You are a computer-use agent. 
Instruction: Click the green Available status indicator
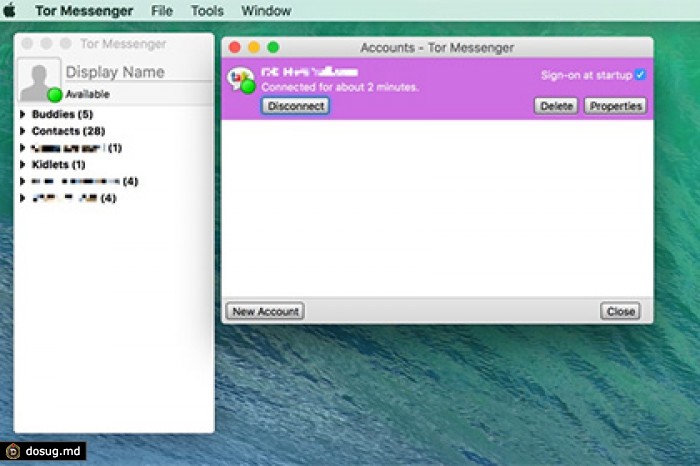click(55, 95)
